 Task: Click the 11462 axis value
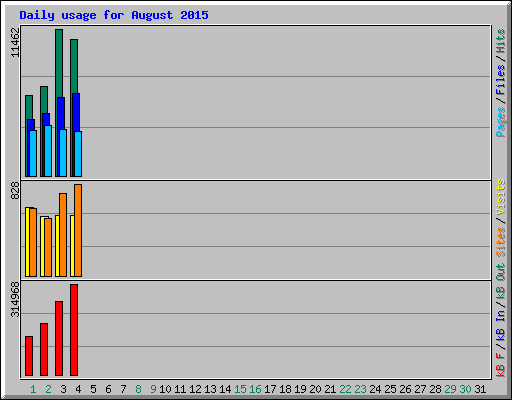pyautogui.click(x=15, y=42)
